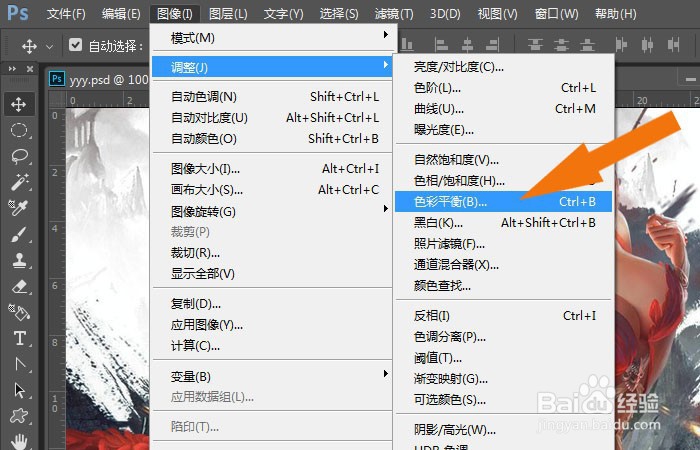Choose 计算(C)... from the menu
The width and height of the screenshot is (700, 450).
click(x=272, y=346)
